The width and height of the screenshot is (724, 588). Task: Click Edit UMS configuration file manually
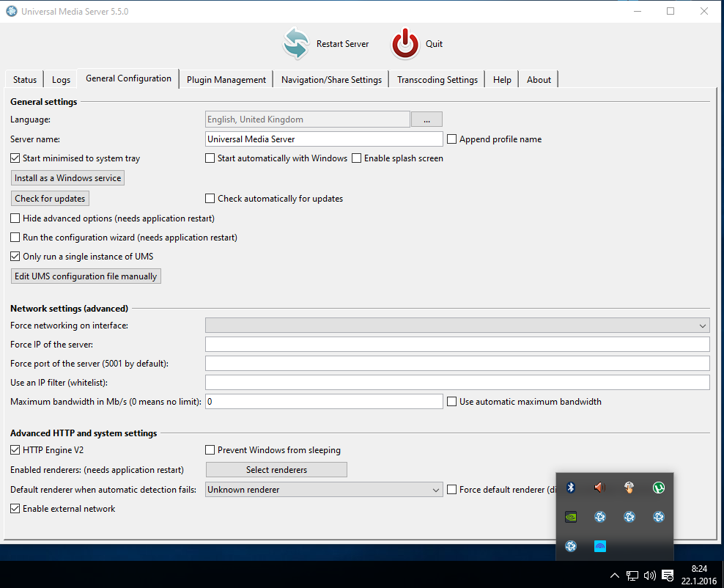coord(86,276)
